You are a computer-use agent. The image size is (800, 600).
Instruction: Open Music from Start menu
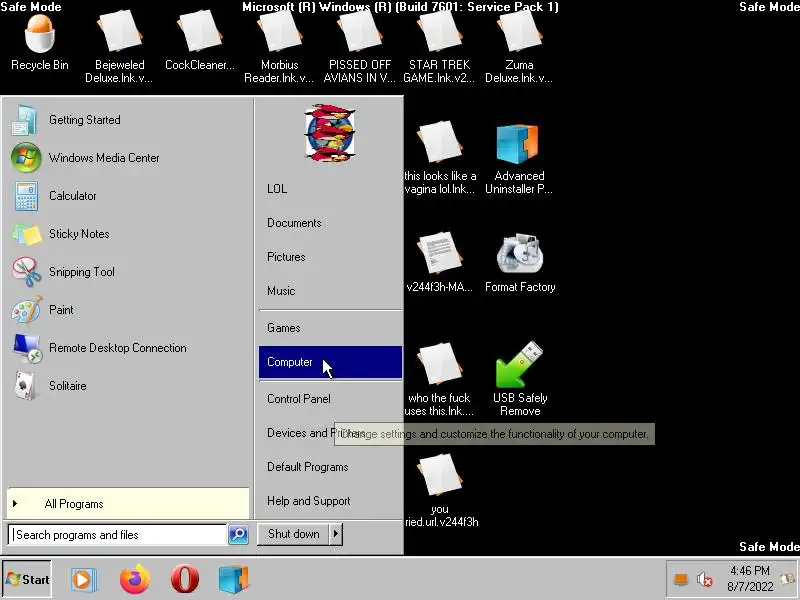coord(330,291)
